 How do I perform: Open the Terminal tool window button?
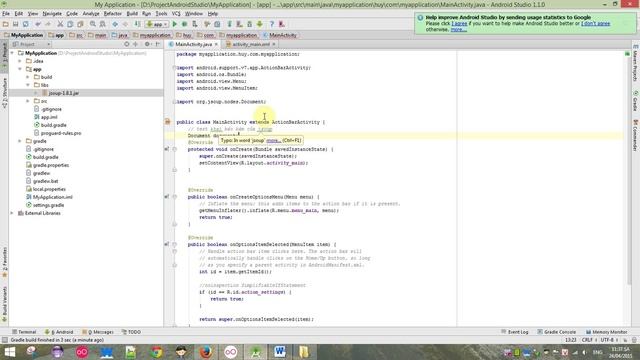tap(24, 332)
